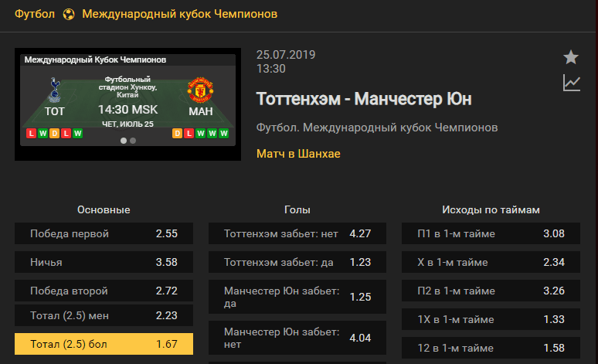598x364 pixels.
Task: Choose Манчестер Юн забьет: нет 4.04
Action: pyautogui.click(x=297, y=338)
